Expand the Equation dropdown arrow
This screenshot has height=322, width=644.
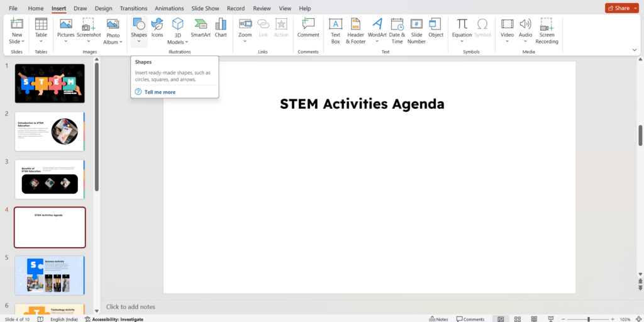coord(462,42)
